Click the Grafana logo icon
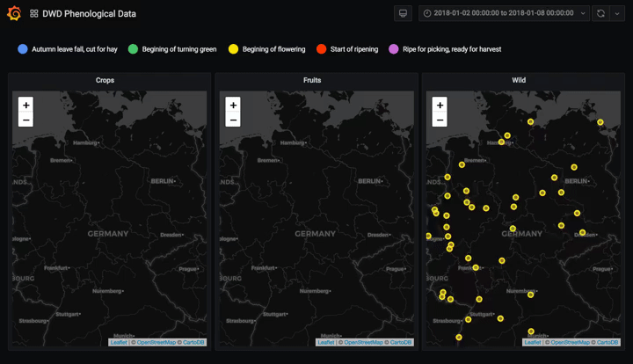The height and width of the screenshot is (364, 633). pos(14,14)
